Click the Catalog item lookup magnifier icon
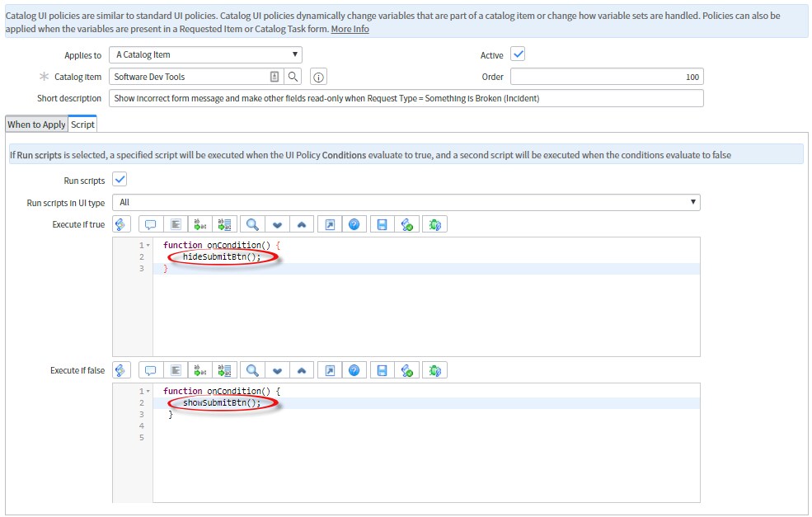The image size is (812, 517). click(293, 77)
